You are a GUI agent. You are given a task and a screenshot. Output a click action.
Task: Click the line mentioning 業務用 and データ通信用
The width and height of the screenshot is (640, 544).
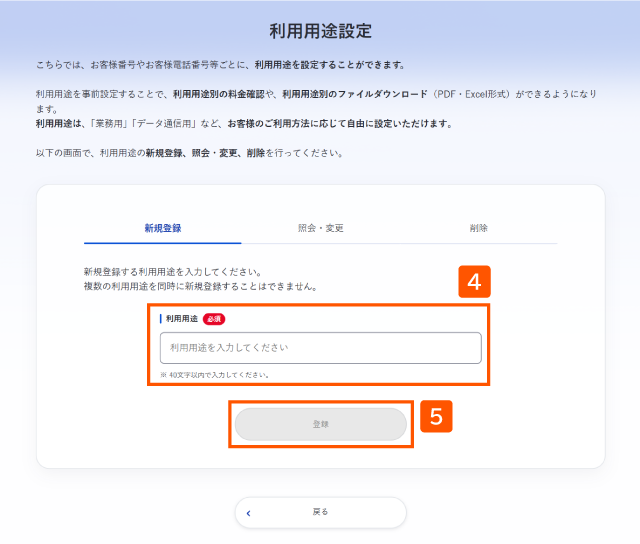244,124
